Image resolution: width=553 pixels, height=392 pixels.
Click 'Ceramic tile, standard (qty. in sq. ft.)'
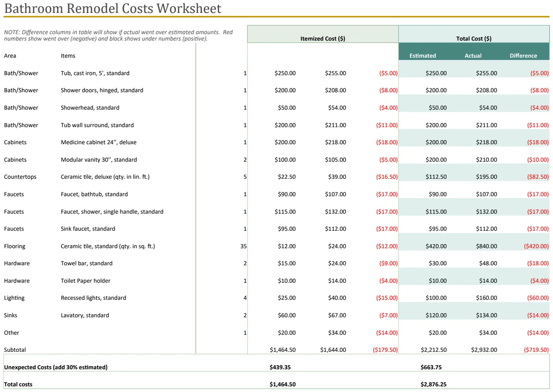pos(108,246)
